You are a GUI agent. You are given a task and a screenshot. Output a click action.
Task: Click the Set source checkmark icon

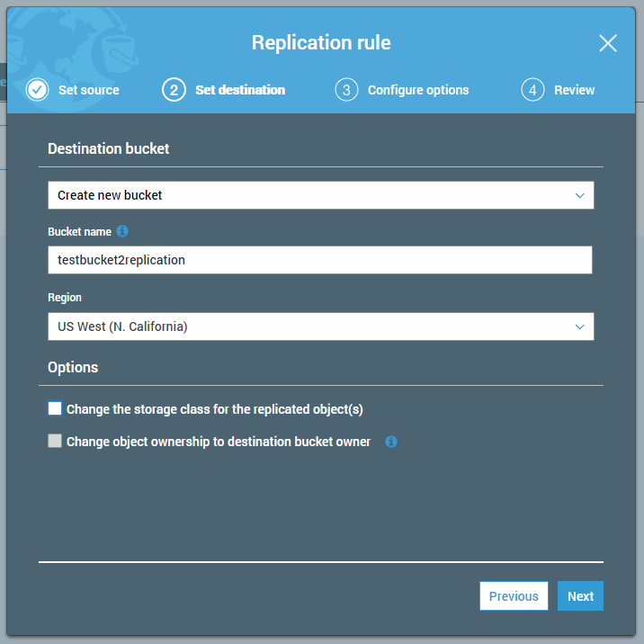(x=37, y=90)
